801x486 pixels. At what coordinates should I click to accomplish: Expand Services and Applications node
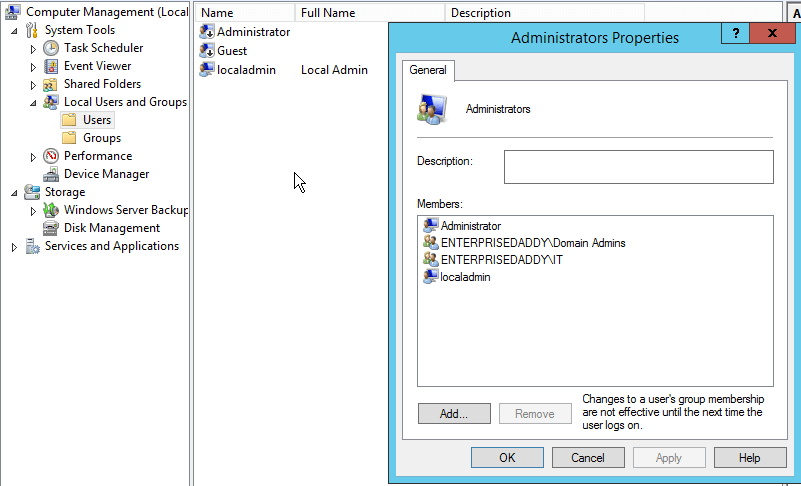(x=14, y=247)
